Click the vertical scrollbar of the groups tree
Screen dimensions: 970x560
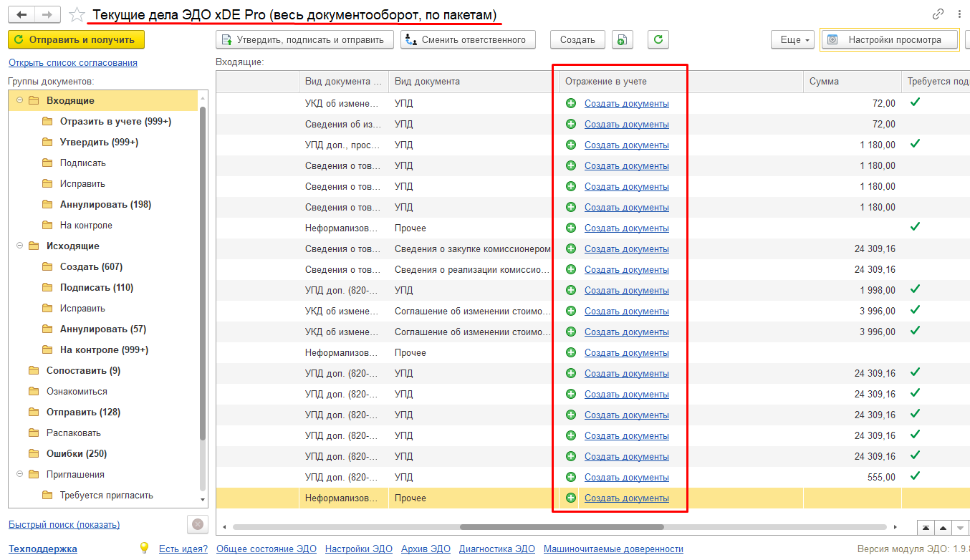pos(203,272)
